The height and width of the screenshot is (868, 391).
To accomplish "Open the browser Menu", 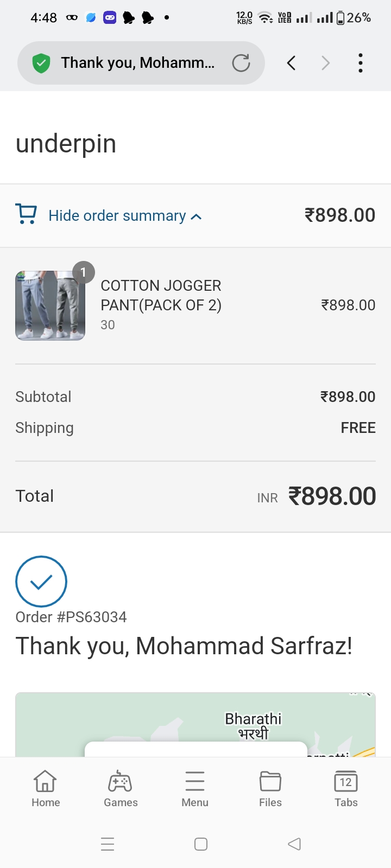I will (195, 788).
